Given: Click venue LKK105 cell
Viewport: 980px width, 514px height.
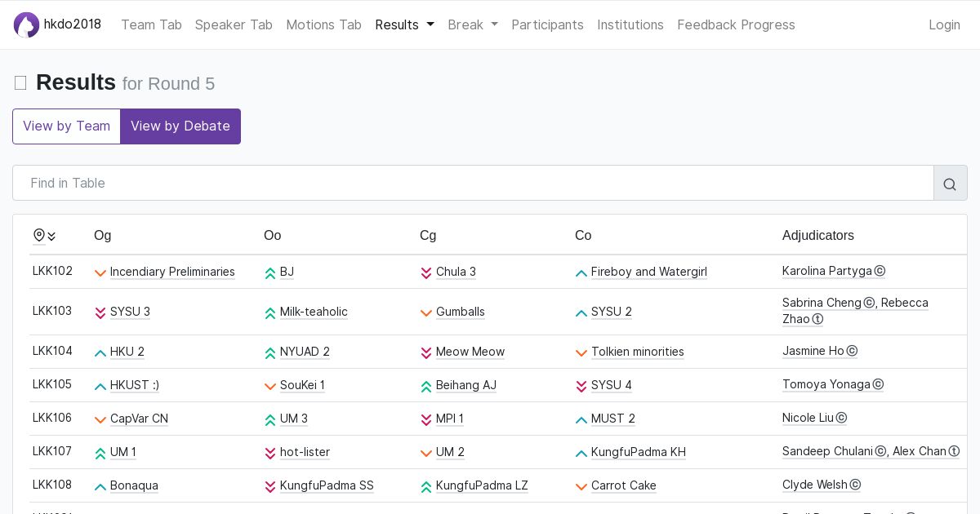Looking at the screenshot, I should pyautogui.click(x=52, y=384).
